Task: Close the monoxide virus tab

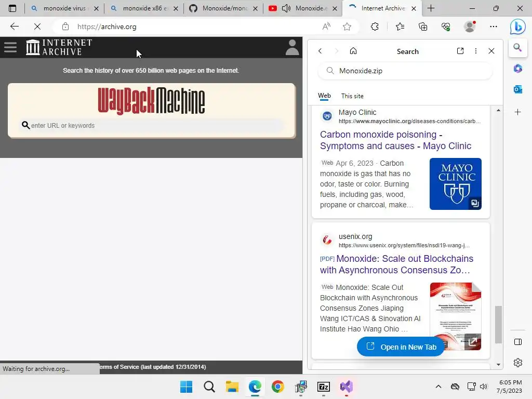Action: 96,8
